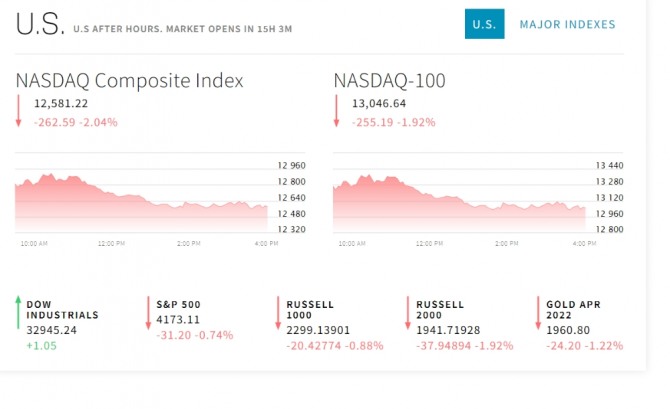The height and width of the screenshot is (409, 670).
Task: Open the Russell 1000 quote
Action: tap(310, 309)
